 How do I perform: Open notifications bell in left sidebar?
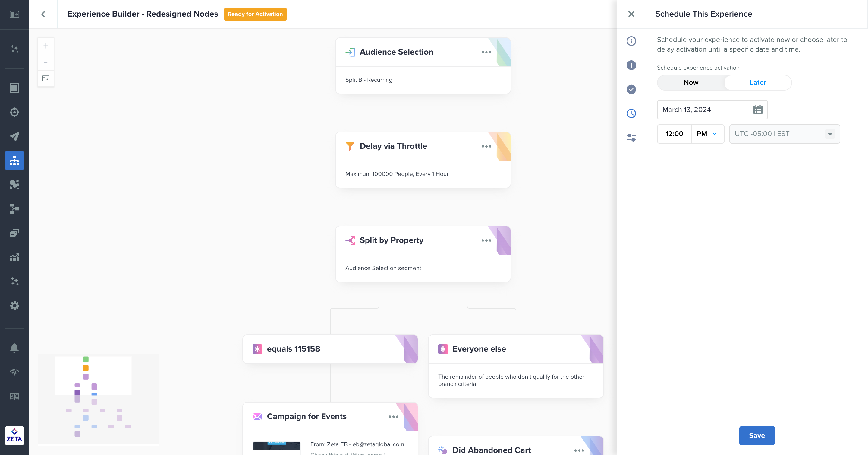[14, 348]
